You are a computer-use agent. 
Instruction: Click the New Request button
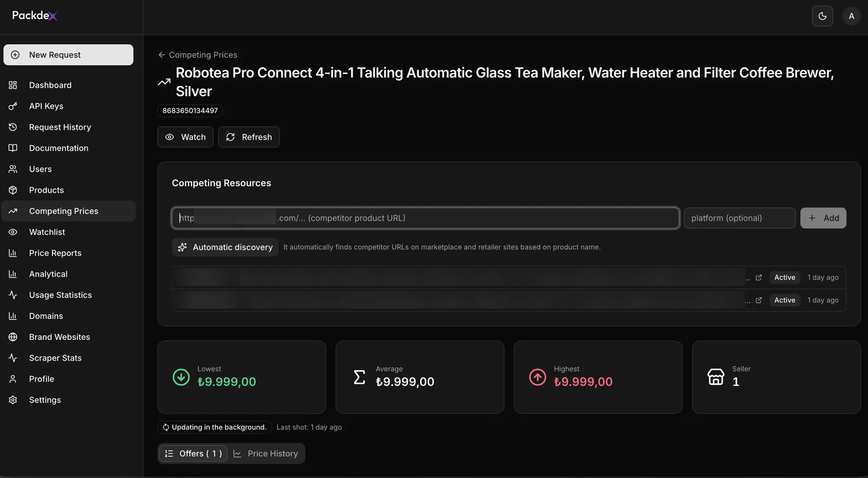tap(69, 55)
